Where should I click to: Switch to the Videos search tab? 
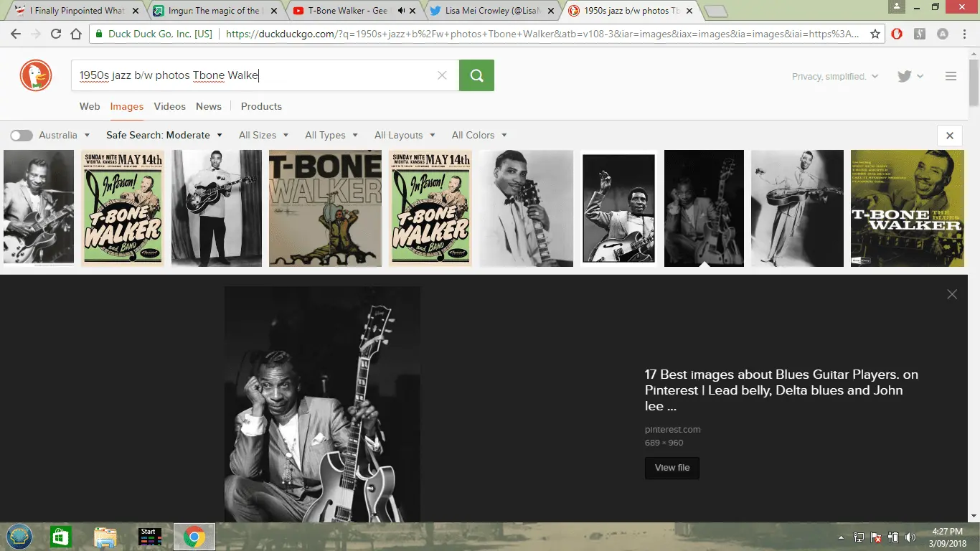169,106
